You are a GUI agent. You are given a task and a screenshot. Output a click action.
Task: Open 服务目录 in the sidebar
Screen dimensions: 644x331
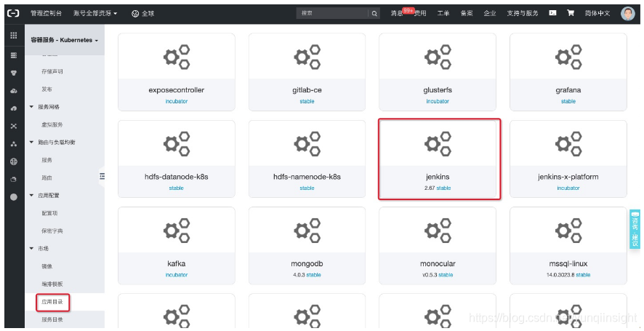[52, 319]
